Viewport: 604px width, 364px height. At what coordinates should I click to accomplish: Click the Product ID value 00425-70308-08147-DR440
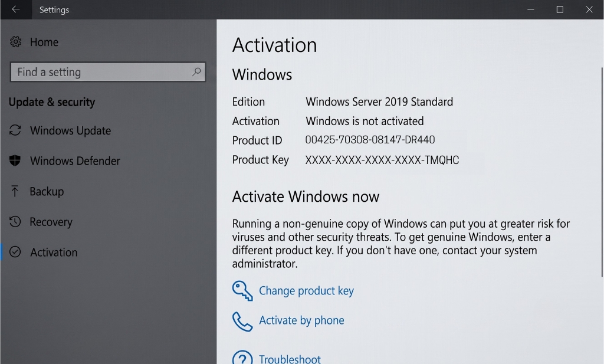370,139
